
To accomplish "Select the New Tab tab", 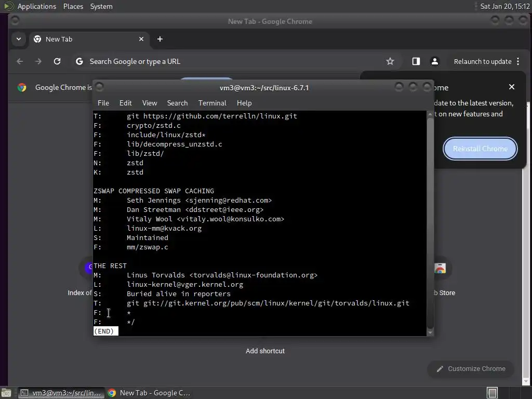I will tap(89, 39).
